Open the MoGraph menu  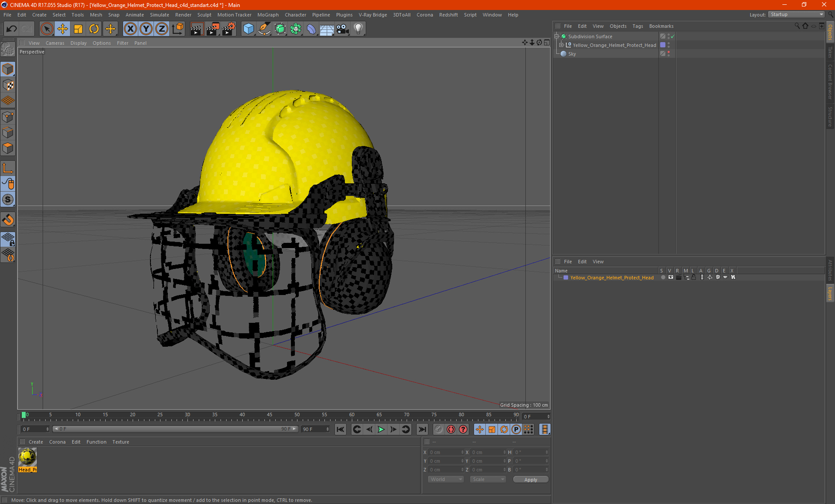click(268, 15)
